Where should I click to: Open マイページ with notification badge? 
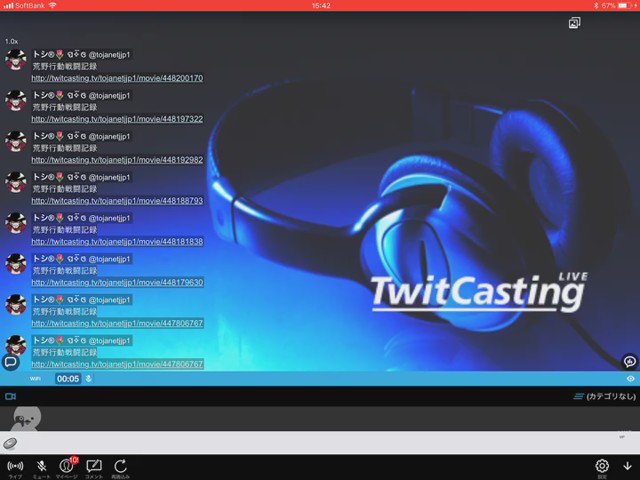67,468
